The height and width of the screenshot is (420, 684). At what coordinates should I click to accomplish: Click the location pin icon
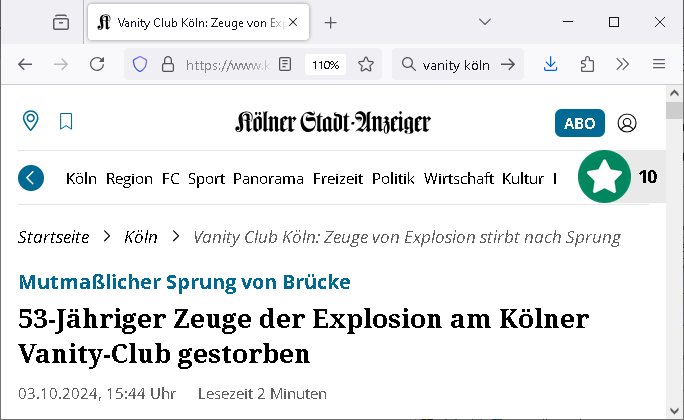(31, 122)
